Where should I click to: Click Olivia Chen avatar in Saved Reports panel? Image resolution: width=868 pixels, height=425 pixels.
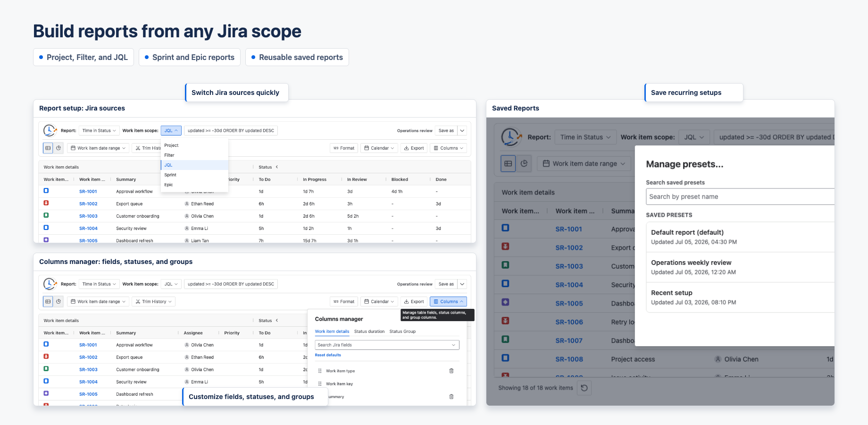718,359
